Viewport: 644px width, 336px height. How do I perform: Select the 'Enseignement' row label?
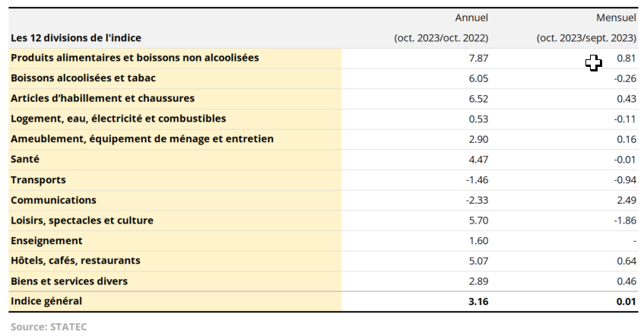click(46, 241)
